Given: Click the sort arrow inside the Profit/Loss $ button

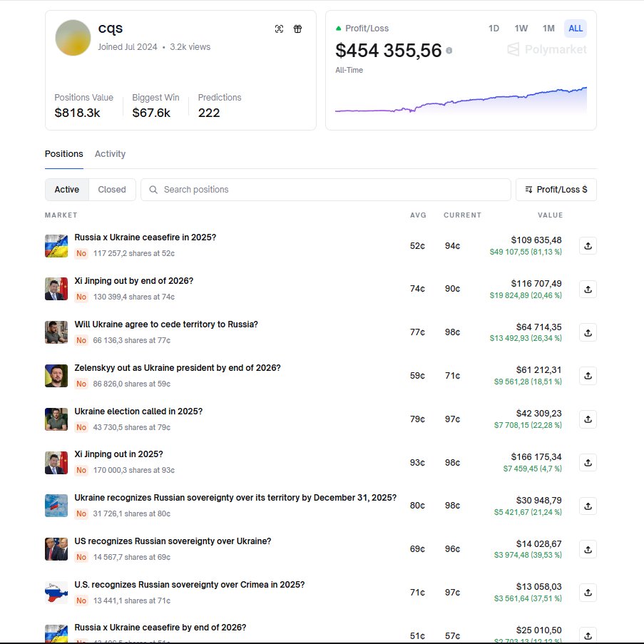Looking at the screenshot, I should pyautogui.click(x=530, y=190).
